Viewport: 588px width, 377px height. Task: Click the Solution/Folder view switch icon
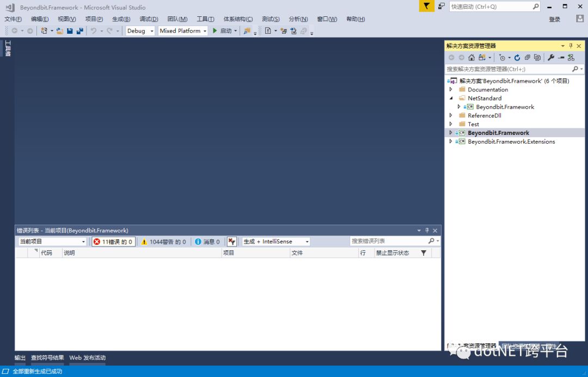pos(482,57)
